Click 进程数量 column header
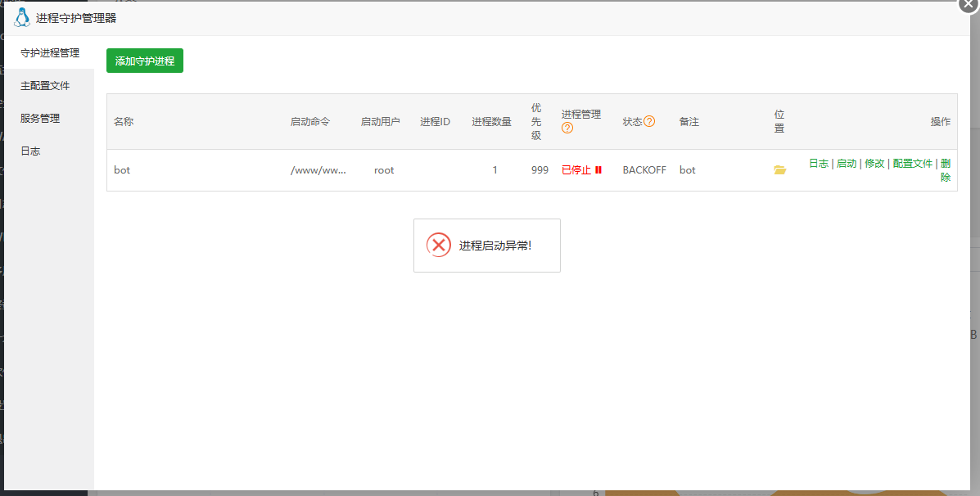Viewport: 980px width, 496px height. [x=491, y=122]
